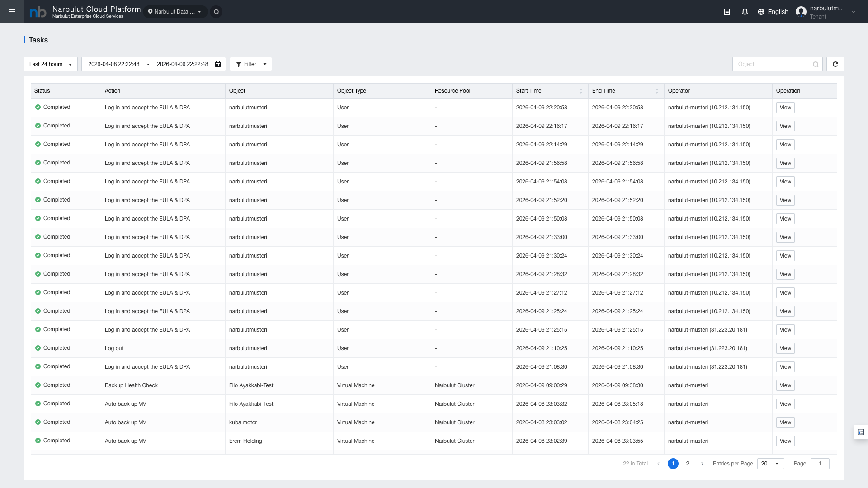Click the Page number input
The width and height of the screenshot is (868, 488).
coord(820,464)
